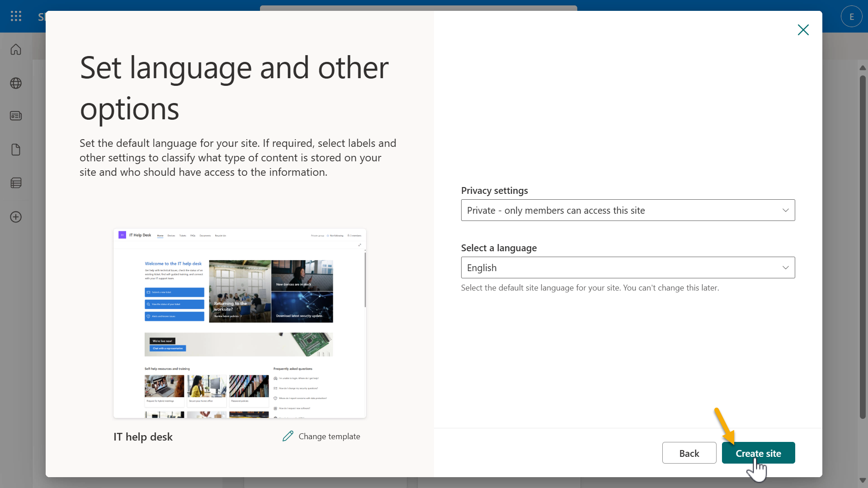Screen dimensions: 868x488
Task: Click the Create (+) icon in the sidebar
Action: click(15, 217)
